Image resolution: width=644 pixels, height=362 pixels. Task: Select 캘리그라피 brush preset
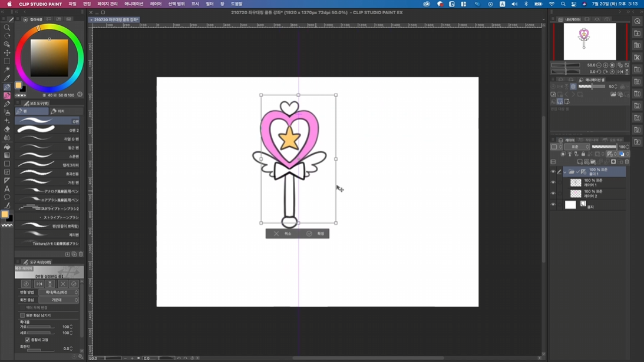[x=48, y=165]
